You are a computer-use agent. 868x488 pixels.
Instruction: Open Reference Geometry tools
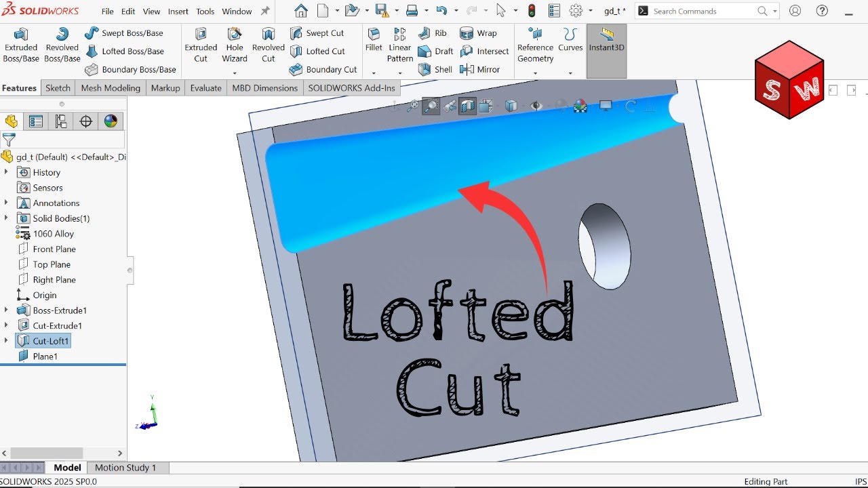tap(535, 45)
